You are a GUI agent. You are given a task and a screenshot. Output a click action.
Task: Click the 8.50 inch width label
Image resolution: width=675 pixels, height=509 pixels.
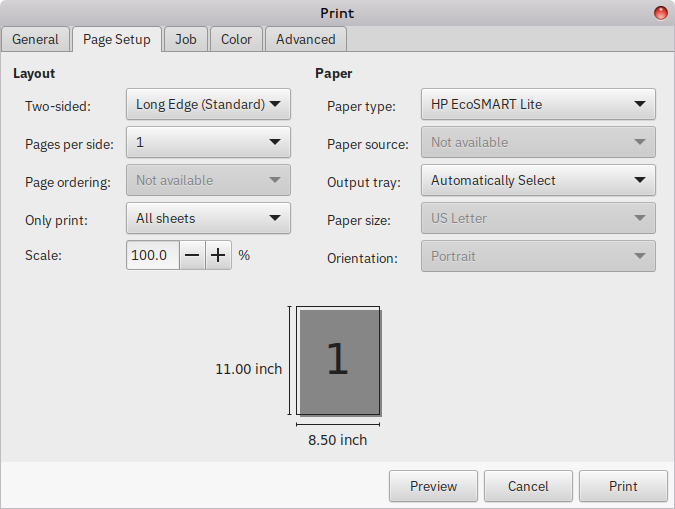[338, 440]
